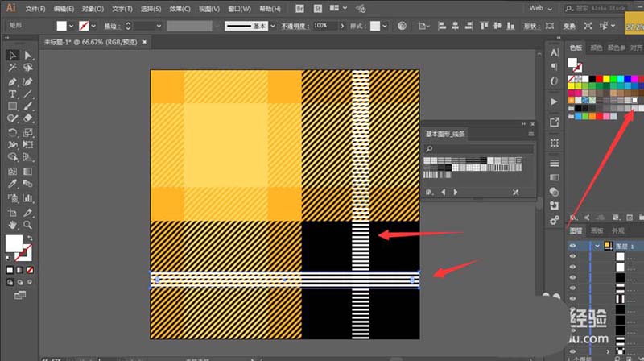Switch to the 外观 panel tab
Image resolution: width=644 pixels, height=361 pixels.
click(617, 230)
